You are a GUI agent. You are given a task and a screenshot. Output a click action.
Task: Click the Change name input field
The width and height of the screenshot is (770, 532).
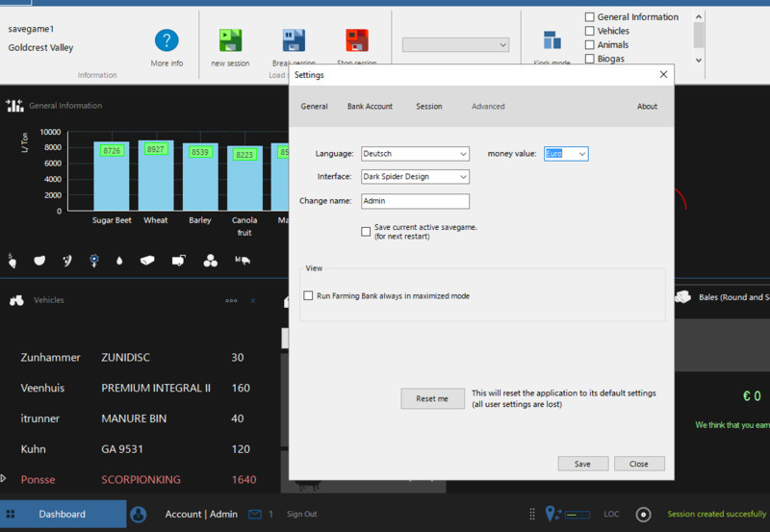415,201
